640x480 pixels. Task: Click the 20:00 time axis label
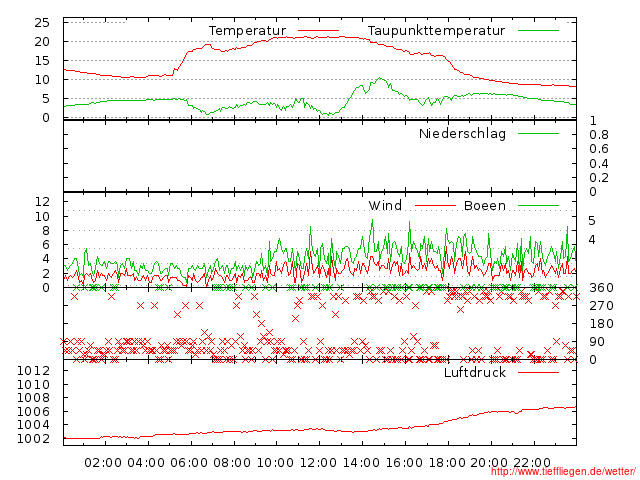point(489,463)
